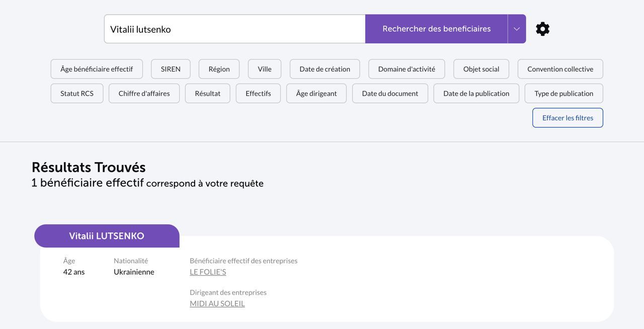
Task: Choose the Type de publication filter
Action: pos(563,93)
